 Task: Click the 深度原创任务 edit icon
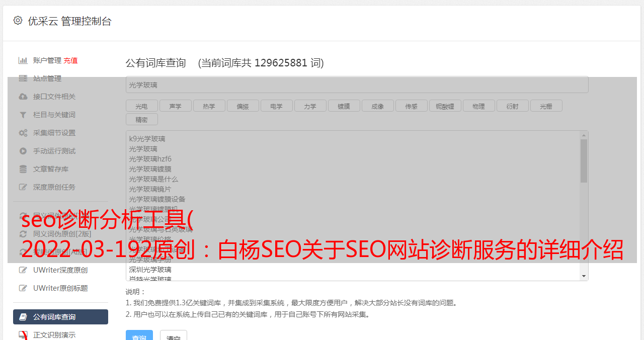[x=23, y=187]
